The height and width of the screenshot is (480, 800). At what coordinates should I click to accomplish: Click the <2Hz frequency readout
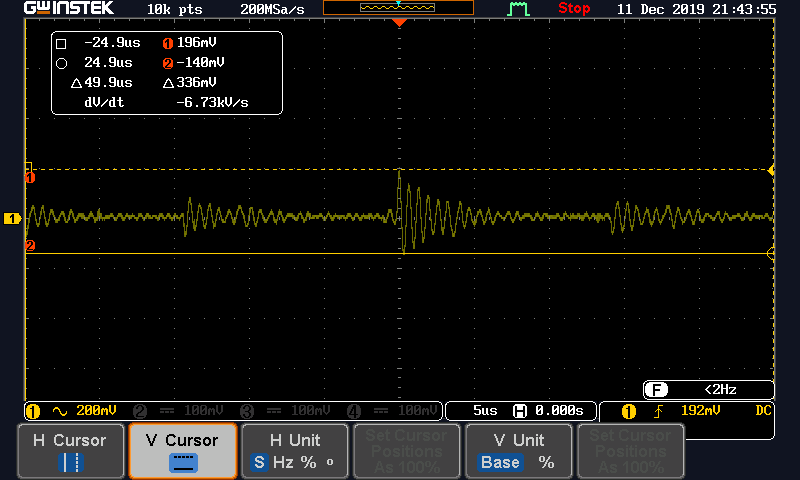tap(720, 390)
